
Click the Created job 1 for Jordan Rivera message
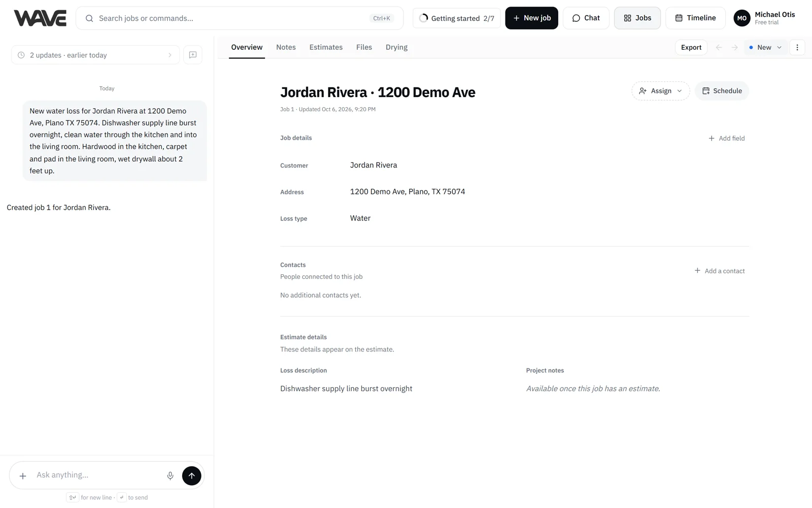tap(59, 207)
